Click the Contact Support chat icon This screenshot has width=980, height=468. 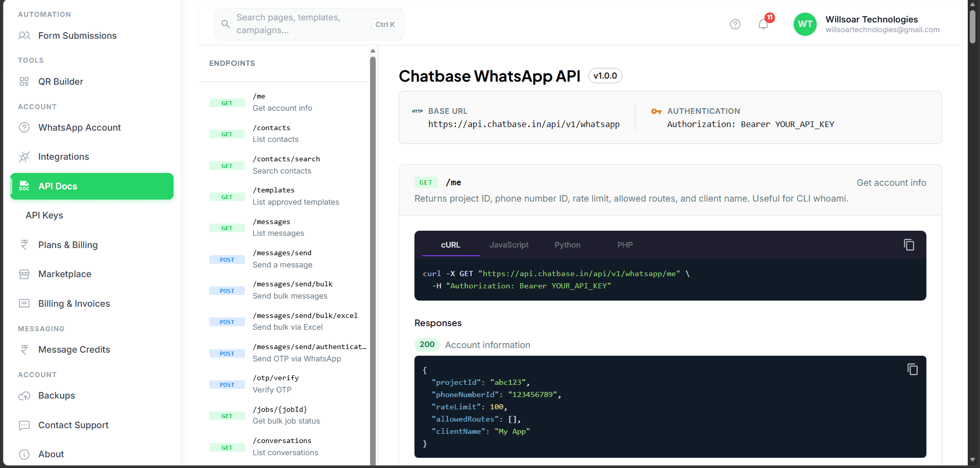coord(24,425)
